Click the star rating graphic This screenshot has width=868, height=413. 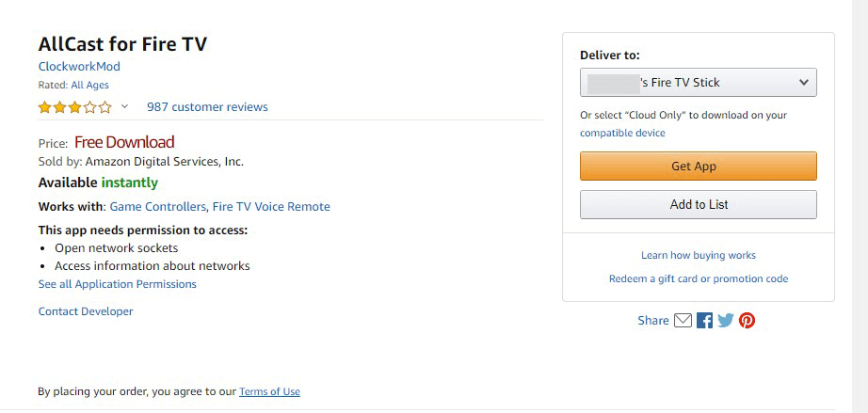tap(74, 107)
